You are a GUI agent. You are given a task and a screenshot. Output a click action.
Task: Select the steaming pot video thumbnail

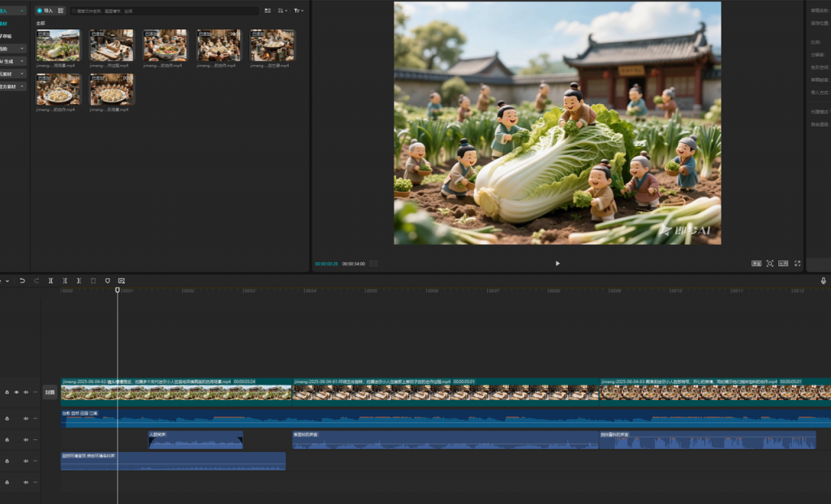(272, 45)
